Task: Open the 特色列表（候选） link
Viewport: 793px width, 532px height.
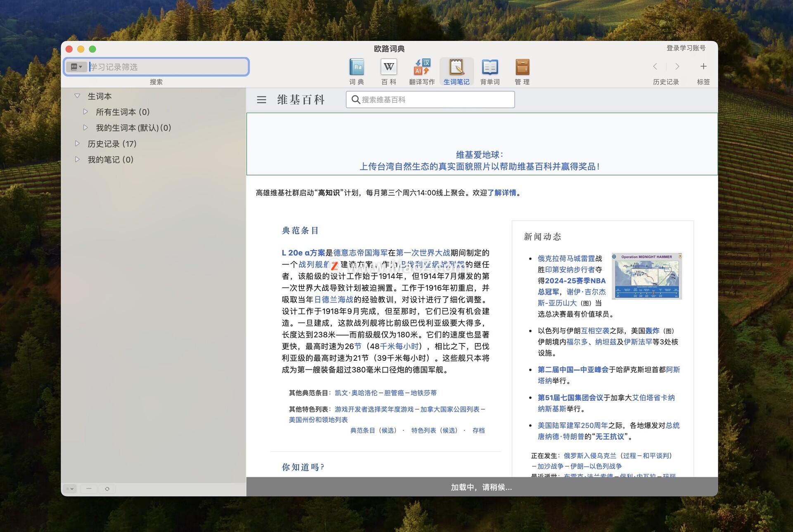Action: coord(434,430)
